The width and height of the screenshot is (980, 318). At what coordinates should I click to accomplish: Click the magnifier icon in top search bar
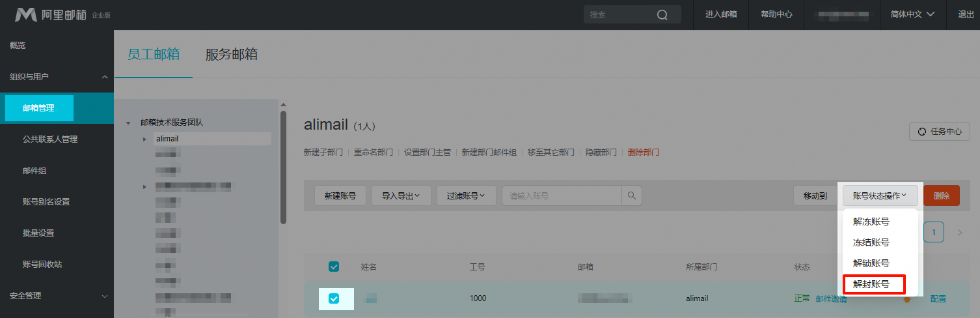[662, 15]
